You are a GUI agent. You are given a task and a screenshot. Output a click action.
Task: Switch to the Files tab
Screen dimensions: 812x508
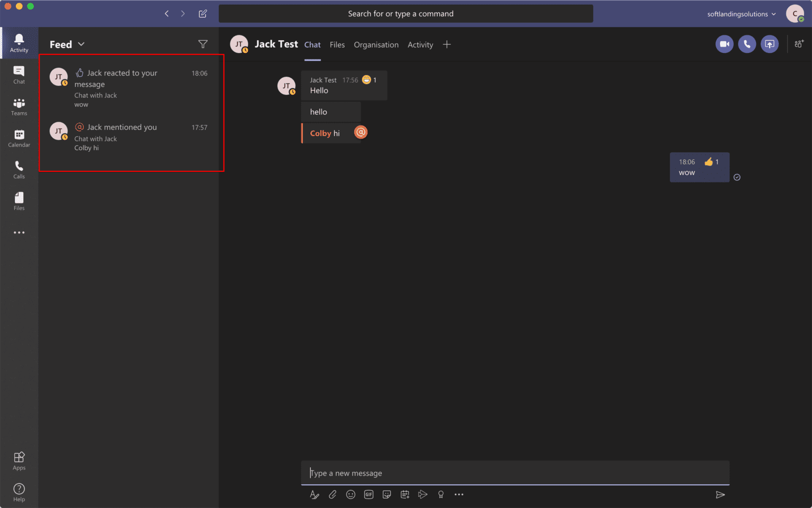337,44
